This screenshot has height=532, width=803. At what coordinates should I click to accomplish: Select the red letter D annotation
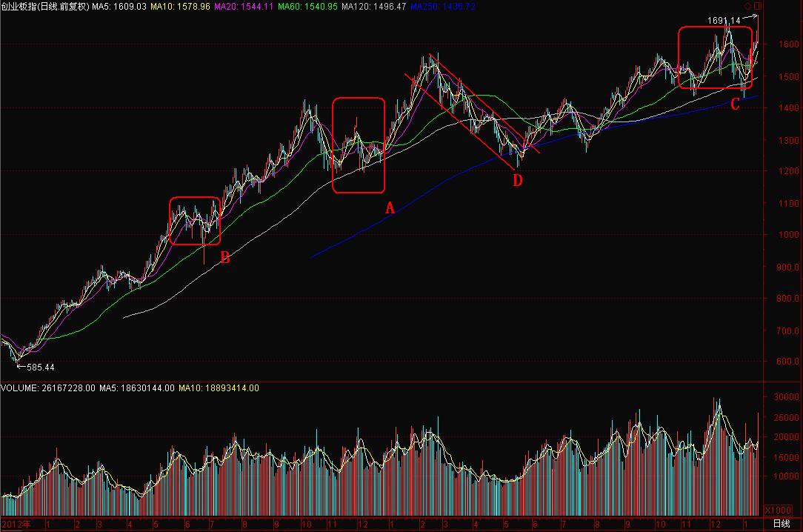click(518, 180)
